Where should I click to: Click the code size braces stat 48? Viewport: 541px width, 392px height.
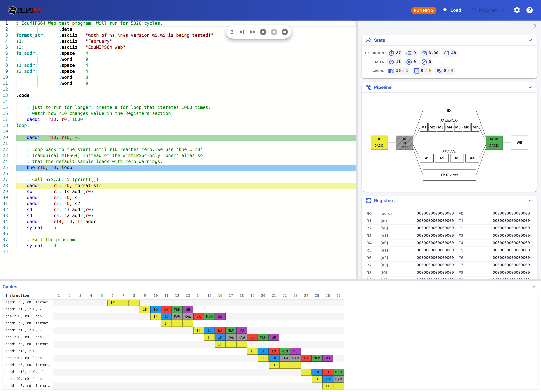pyautogui.click(x=450, y=53)
